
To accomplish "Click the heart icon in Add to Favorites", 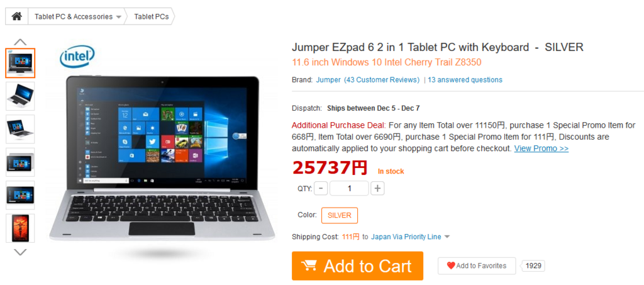I will click(451, 265).
